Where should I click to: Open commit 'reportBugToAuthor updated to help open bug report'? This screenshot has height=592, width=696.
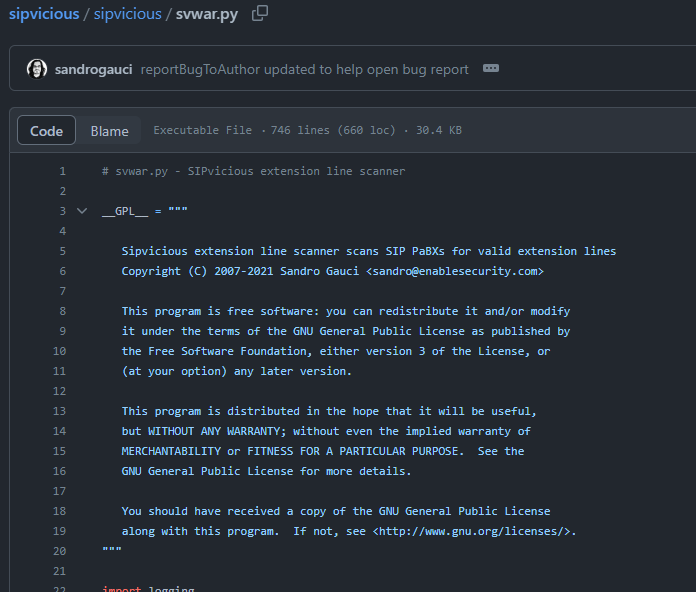[304, 69]
